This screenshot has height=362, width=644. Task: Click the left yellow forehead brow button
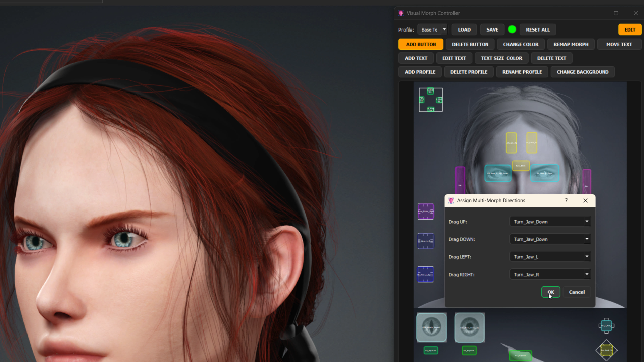point(511,143)
